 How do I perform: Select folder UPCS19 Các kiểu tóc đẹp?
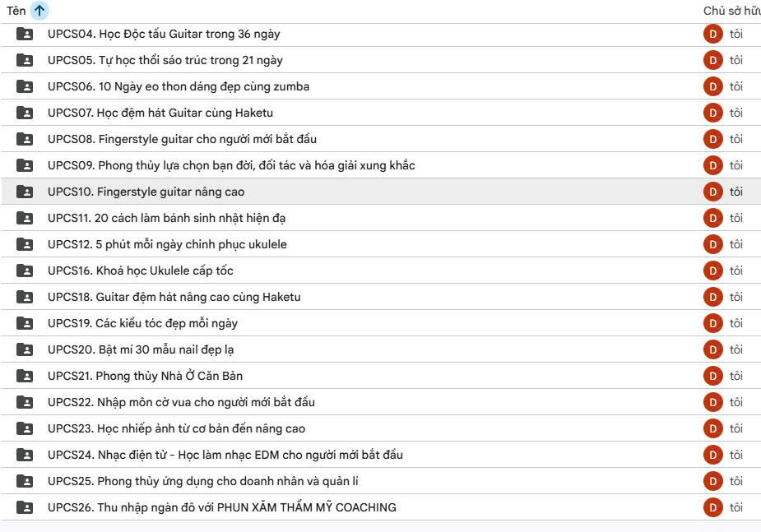click(x=380, y=323)
